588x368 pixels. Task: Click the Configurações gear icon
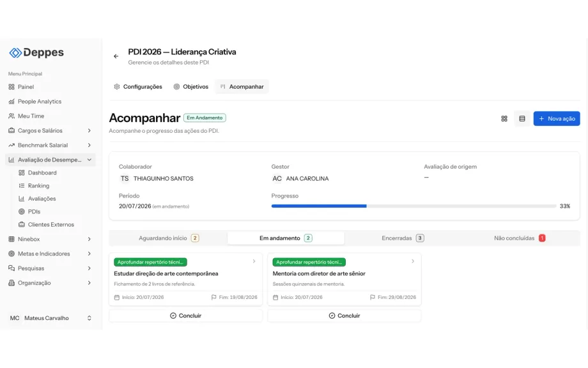click(117, 86)
